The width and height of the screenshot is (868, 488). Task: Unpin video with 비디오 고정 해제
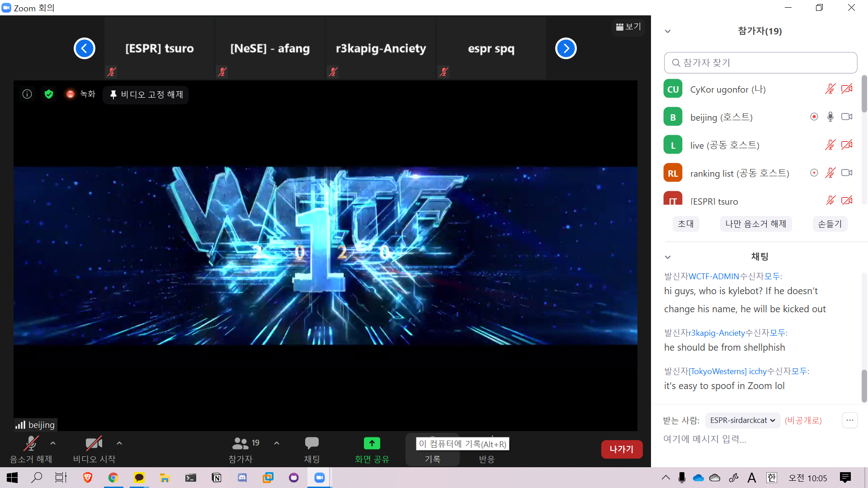pos(146,94)
